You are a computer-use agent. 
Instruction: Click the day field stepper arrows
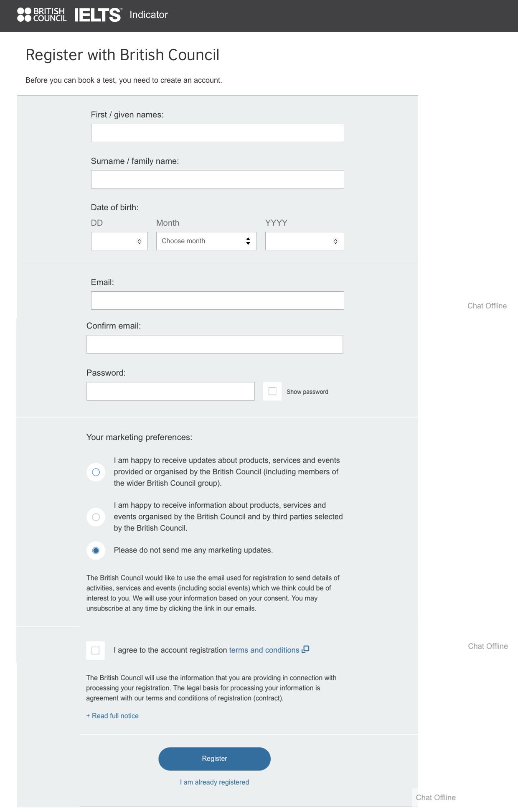[139, 241]
